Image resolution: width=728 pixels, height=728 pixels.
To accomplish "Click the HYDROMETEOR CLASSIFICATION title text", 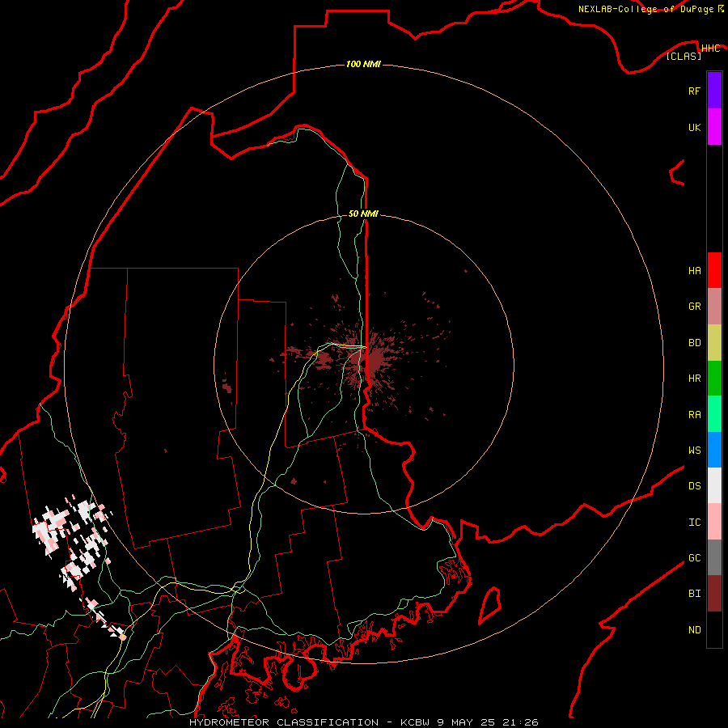I will click(x=284, y=722).
